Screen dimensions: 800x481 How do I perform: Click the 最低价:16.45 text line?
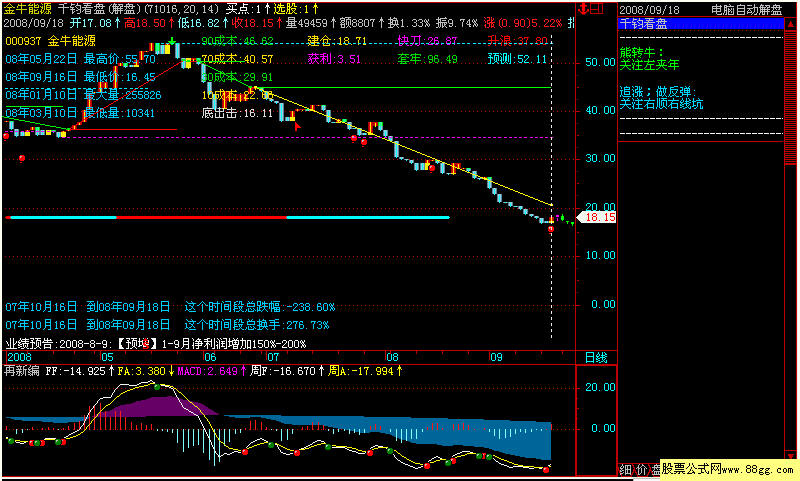tap(81, 77)
